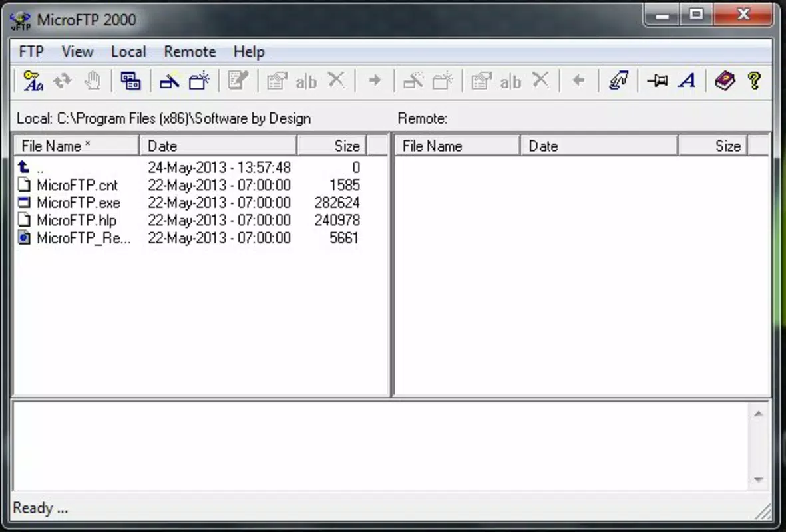The height and width of the screenshot is (532, 786).
Task: Click the grayed remote properties icon
Action: click(481, 80)
